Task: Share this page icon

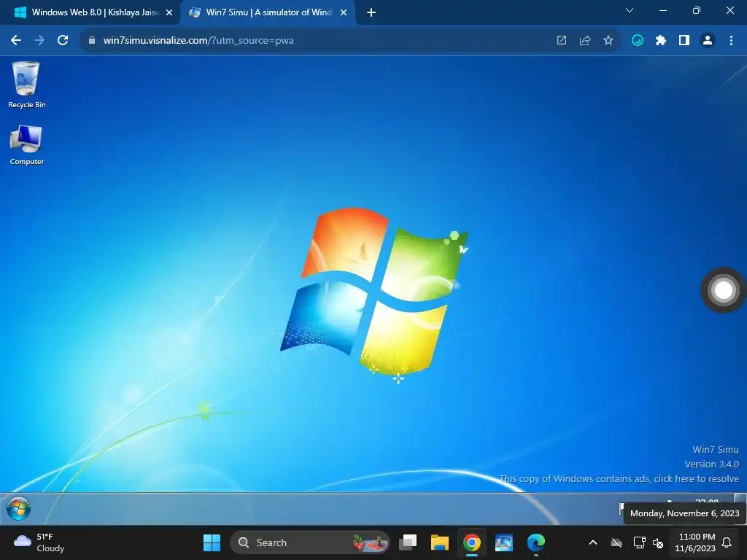Action: pos(585,41)
